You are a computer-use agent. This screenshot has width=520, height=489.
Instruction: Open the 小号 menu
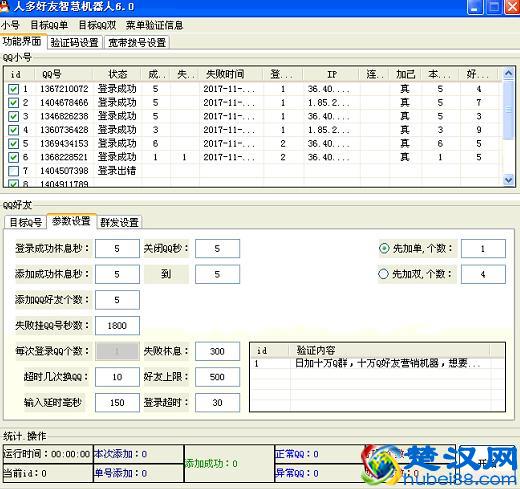[10, 25]
